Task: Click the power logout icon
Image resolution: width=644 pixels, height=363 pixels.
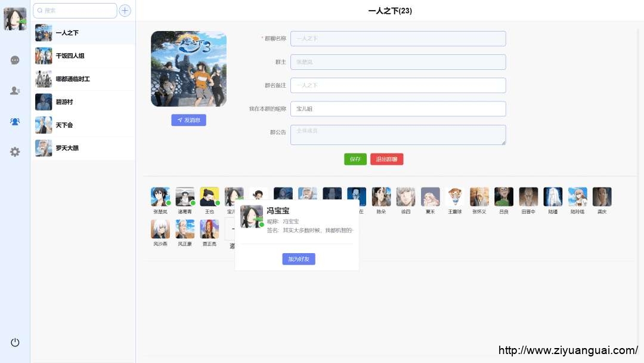Action: [15, 343]
